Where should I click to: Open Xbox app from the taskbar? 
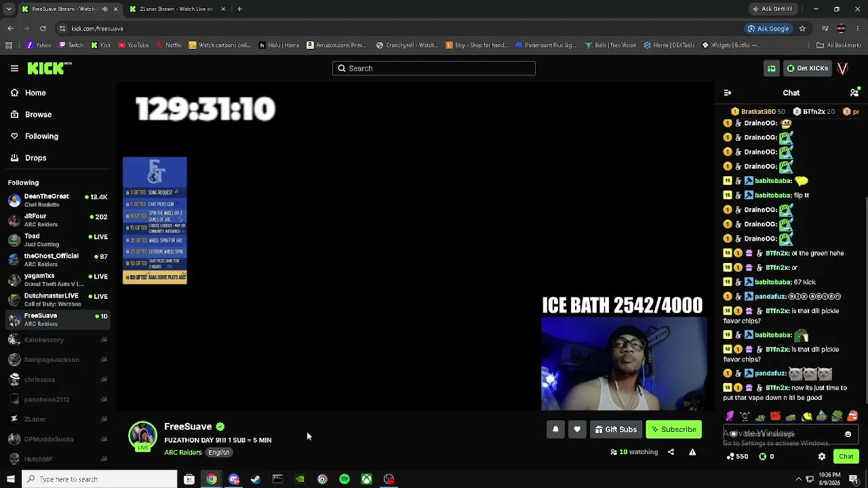pyautogui.click(x=367, y=479)
